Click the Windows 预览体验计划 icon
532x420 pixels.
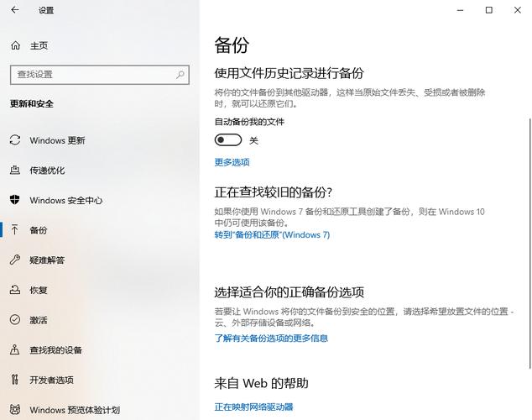point(15,409)
